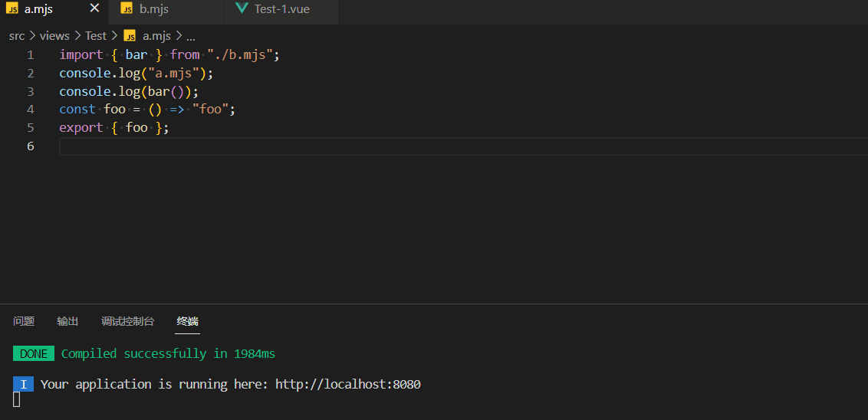Screen dimensions: 868x420
Task: Expand the chevron after src breadcrumb
Action: [32, 36]
